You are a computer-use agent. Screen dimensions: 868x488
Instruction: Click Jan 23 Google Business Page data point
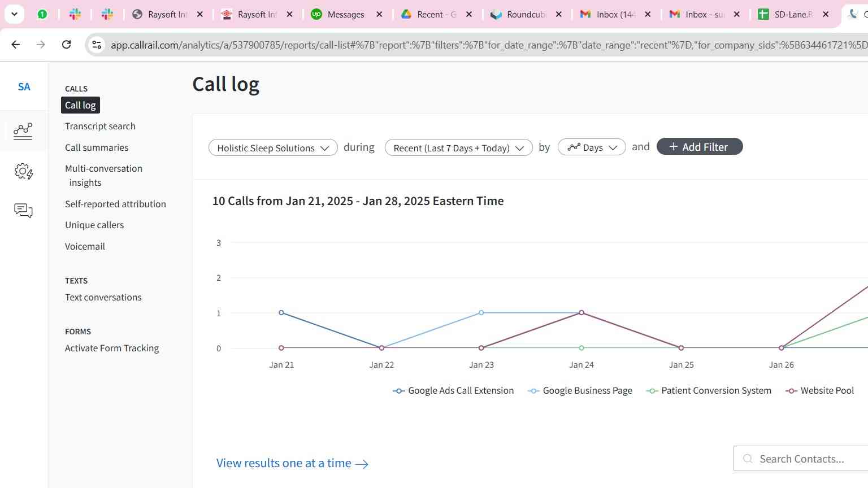(481, 312)
